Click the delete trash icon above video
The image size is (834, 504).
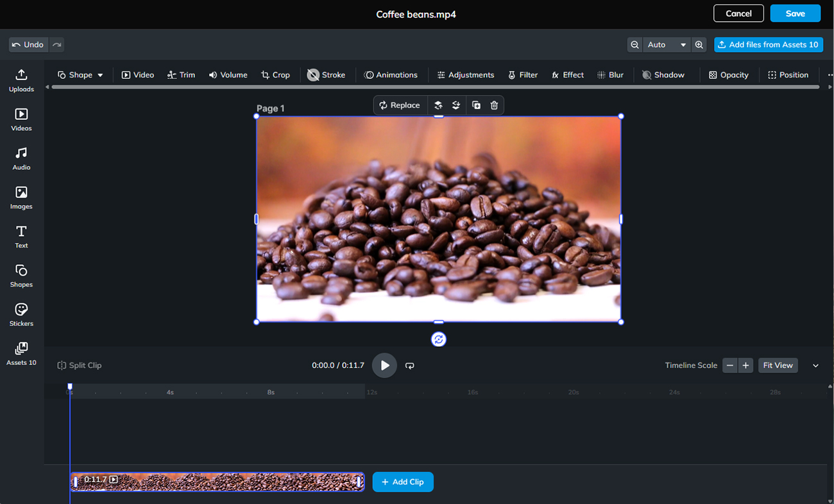[x=494, y=105]
